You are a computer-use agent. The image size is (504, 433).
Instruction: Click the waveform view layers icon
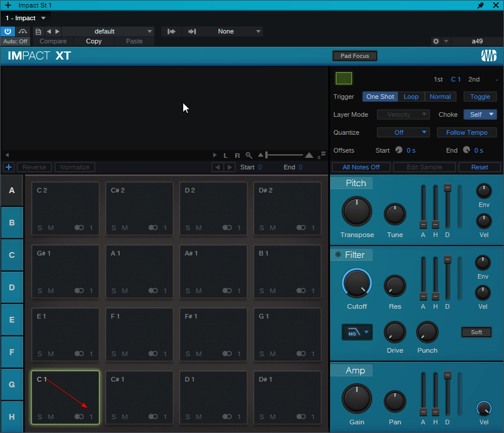[322, 156]
